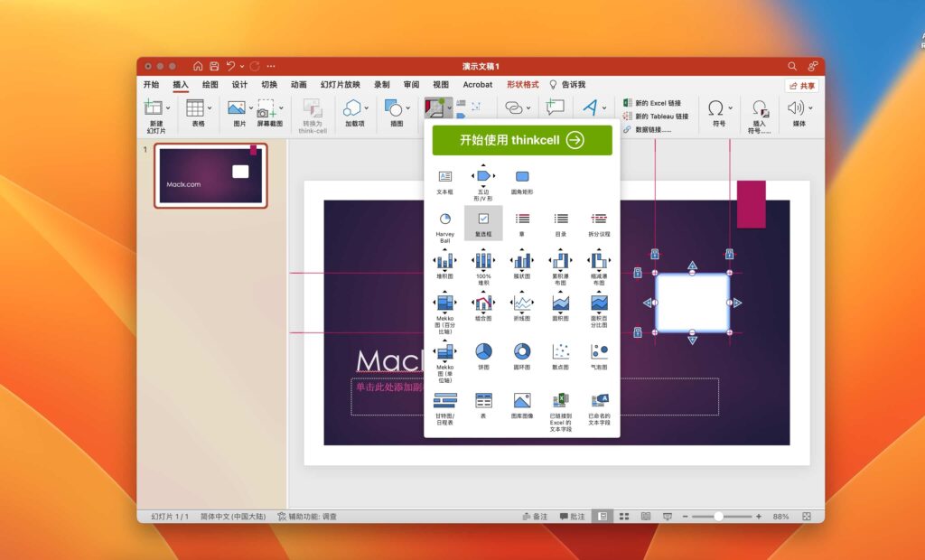Choose the 圆角矩形 rounded rectangle element
Screen dimensions: 925x560
pyautogui.click(x=522, y=176)
